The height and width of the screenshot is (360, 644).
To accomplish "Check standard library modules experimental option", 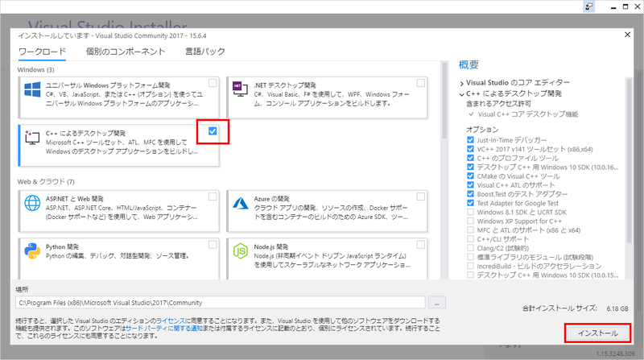I will [x=470, y=257].
